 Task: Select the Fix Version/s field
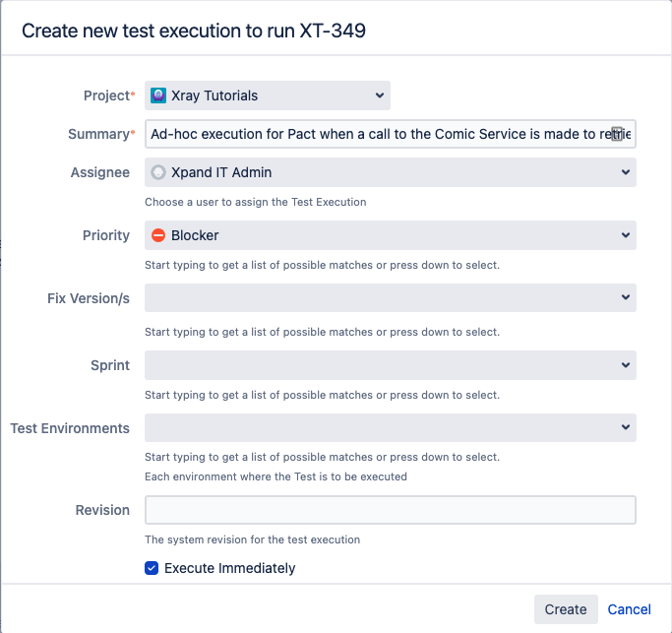[391, 297]
